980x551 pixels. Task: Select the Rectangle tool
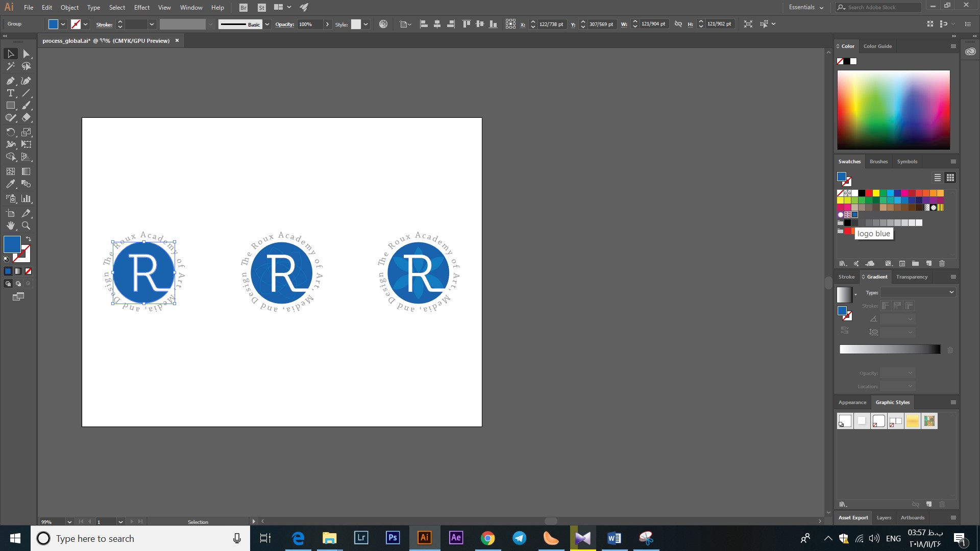[11, 105]
